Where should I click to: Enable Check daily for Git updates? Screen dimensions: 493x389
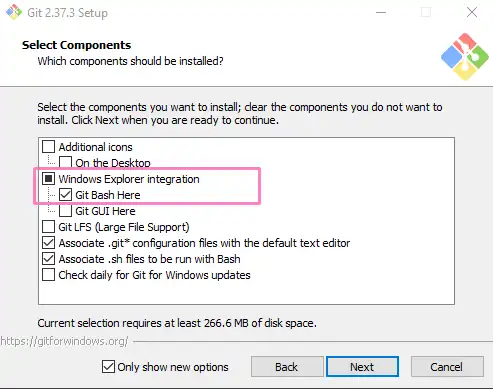coord(49,275)
